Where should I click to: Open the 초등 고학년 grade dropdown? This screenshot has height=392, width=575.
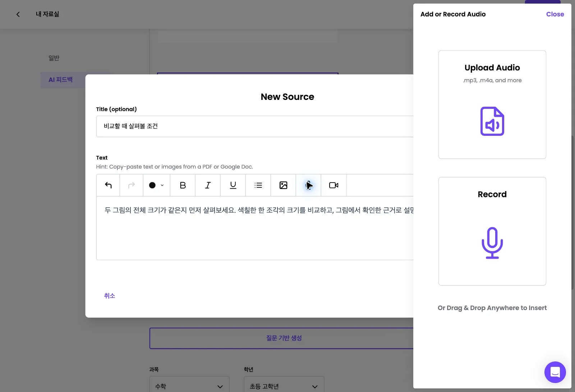[284, 386]
